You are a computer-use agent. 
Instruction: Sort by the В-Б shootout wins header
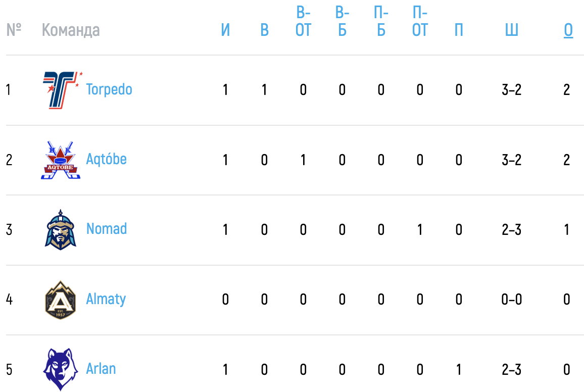pos(343,22)
